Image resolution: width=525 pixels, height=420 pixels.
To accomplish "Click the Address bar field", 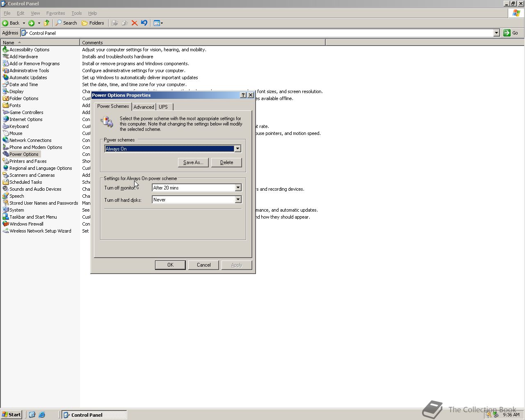I will 258,33.
